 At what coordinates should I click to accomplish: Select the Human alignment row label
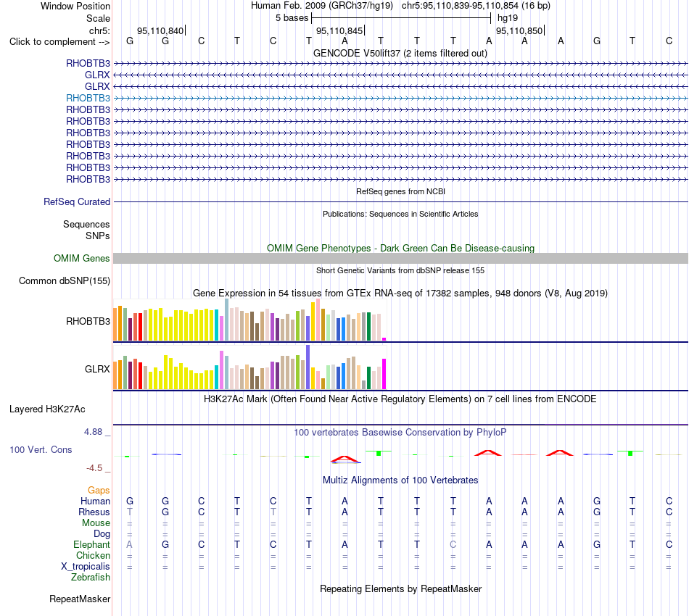(95, 501)
